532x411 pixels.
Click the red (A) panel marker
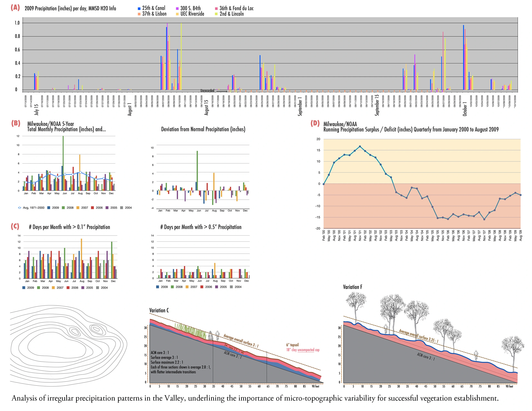(x=15, y=8)
